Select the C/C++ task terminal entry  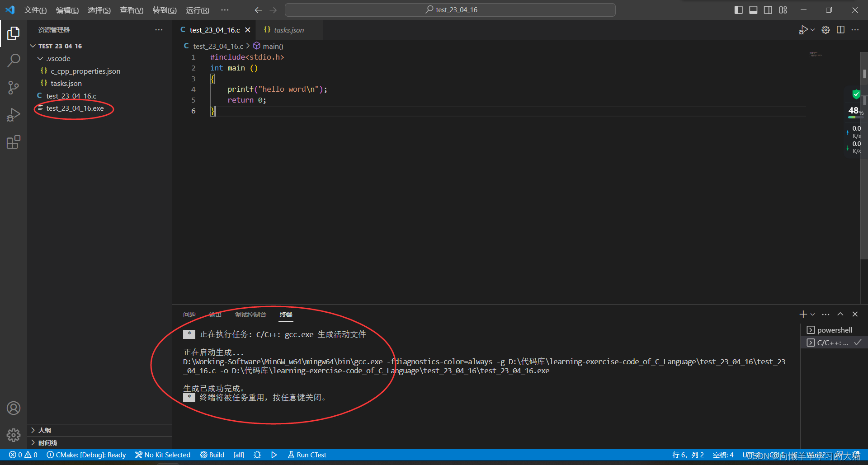834,343
